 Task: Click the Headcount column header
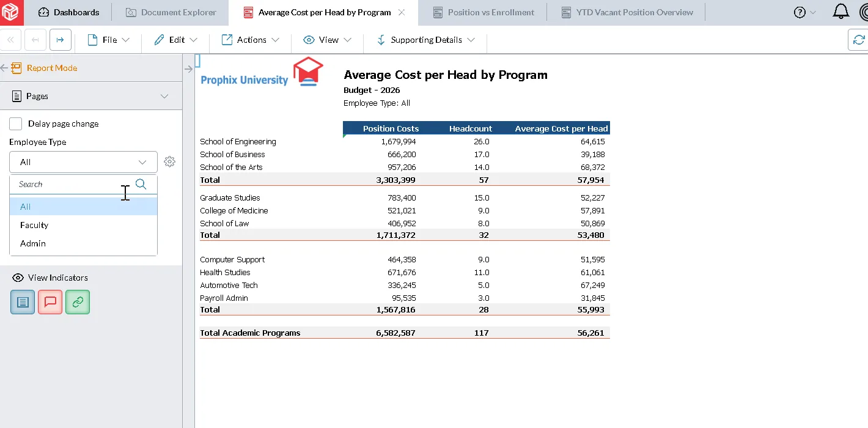click(471, 128)
